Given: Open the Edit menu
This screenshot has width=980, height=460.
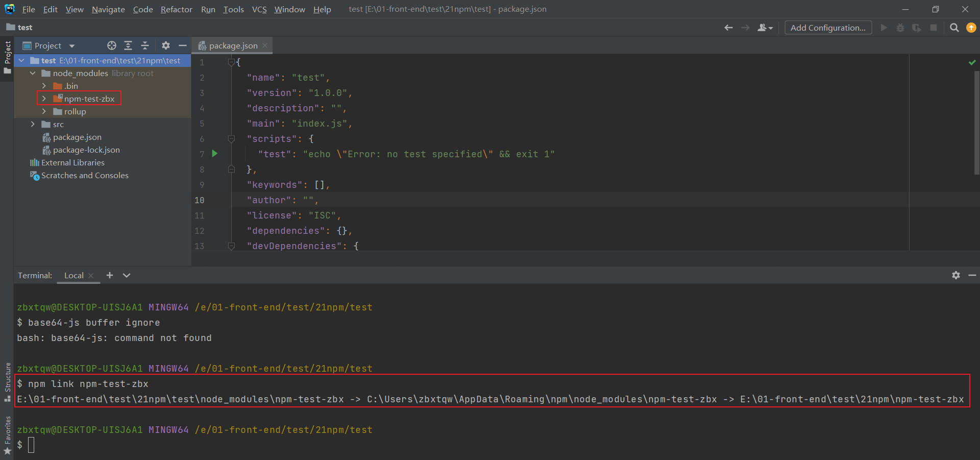Looking at the screenshot, I should pos(50,9).
